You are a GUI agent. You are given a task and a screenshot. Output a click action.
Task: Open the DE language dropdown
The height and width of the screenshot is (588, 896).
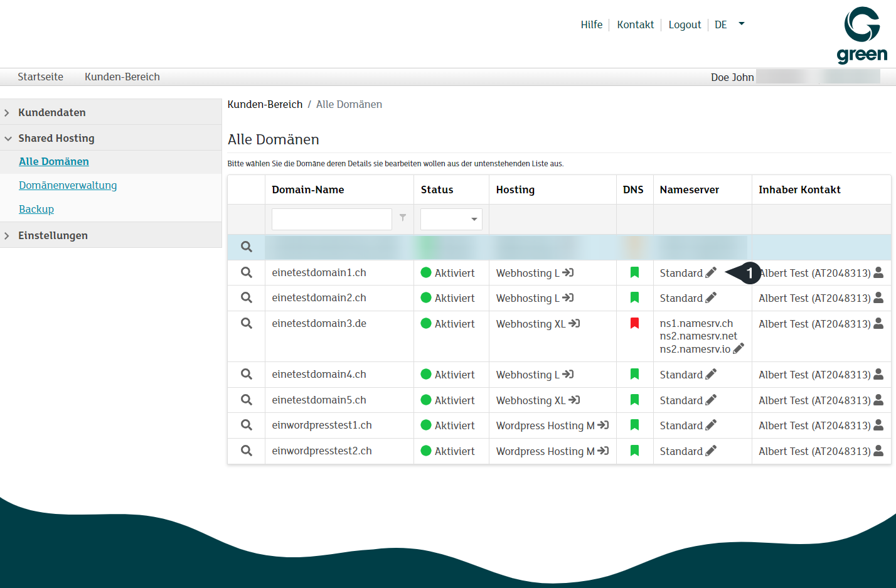click(x=730, y=24)
